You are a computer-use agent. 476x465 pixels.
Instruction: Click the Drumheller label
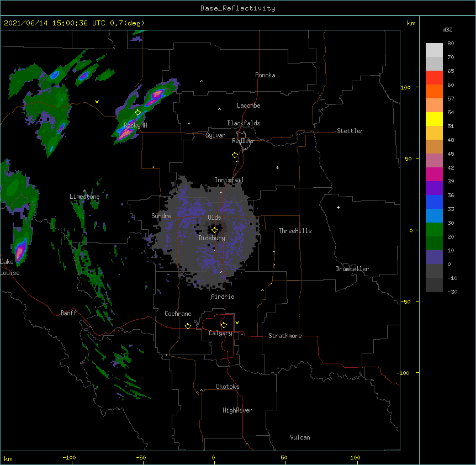tap(352, 269)
